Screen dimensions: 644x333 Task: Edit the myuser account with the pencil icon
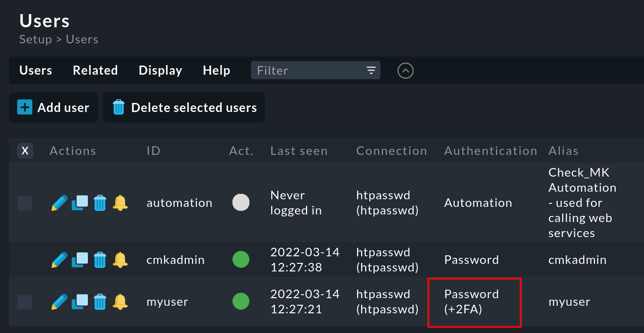click(x=59, y=301)
